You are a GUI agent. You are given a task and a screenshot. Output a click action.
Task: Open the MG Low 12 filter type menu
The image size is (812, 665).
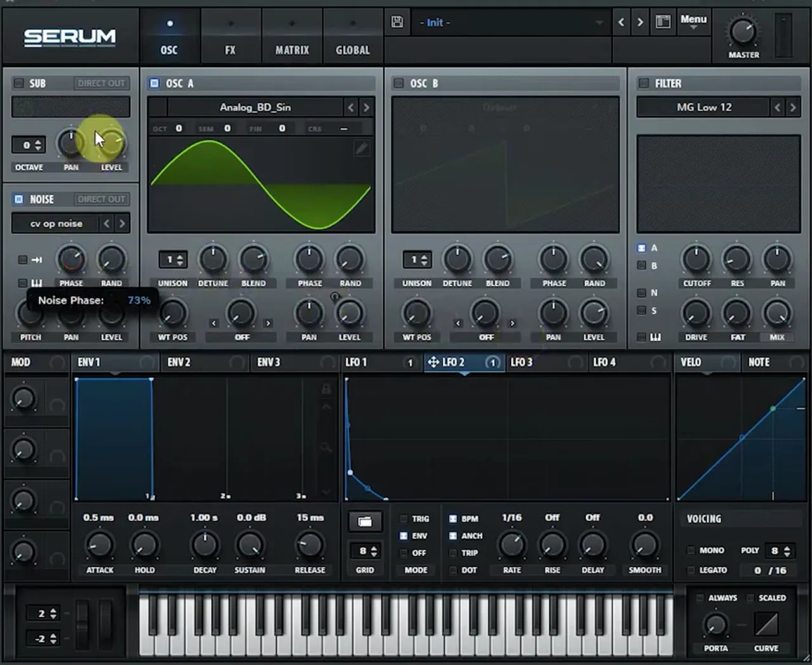click(704, 107)
